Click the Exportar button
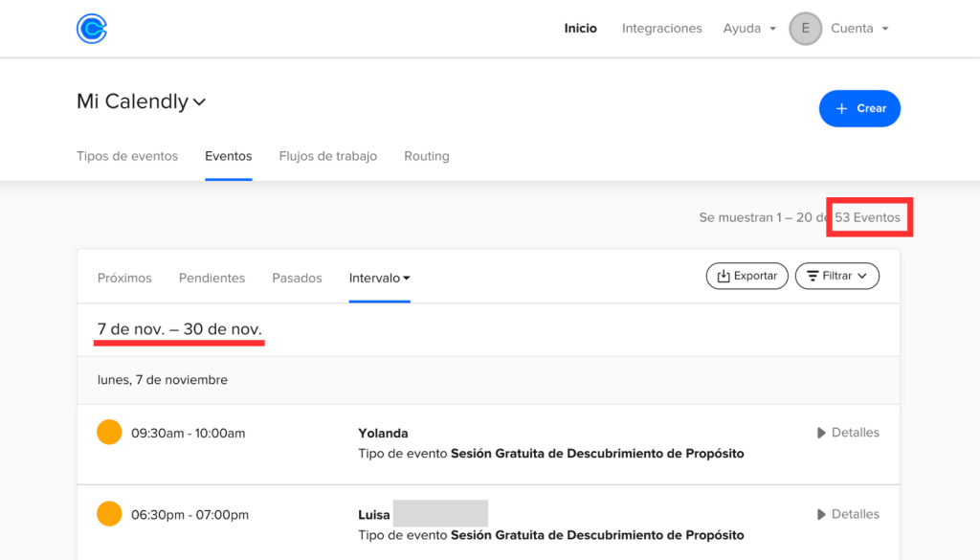Image resolution: width=980 pixels, height=560 pixels. 746,276
